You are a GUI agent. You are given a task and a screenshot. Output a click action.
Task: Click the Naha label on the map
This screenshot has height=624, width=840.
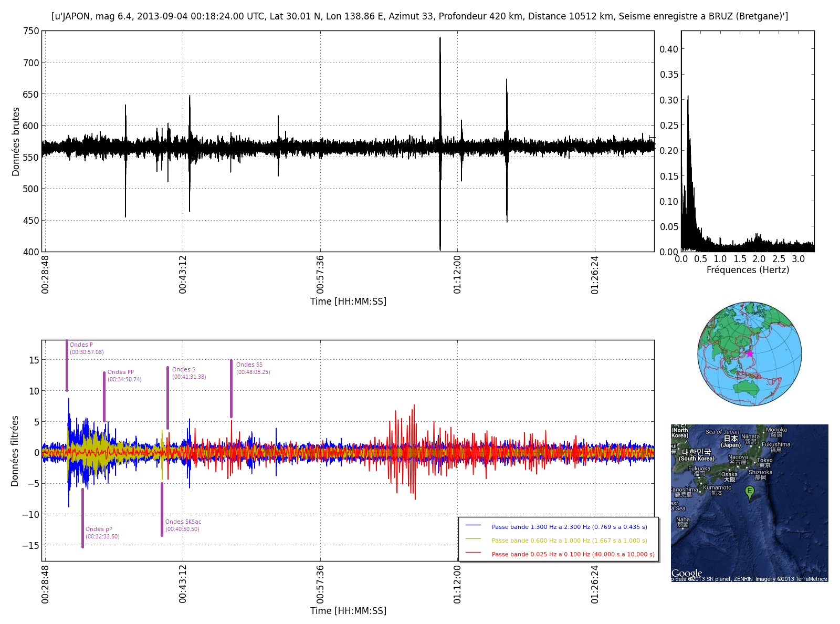click(x=683, y=519)
